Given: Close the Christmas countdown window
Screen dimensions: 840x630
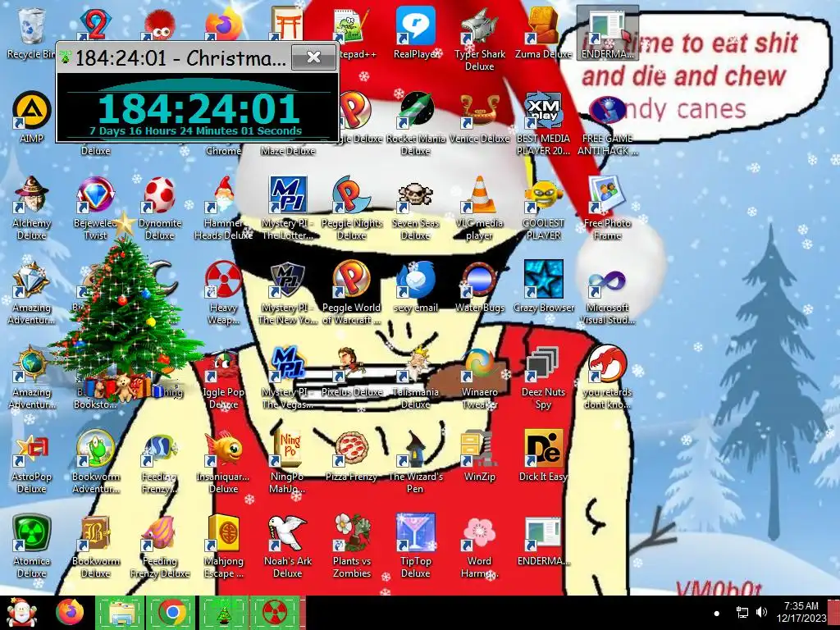Looking at the screenshot, I should pos(314,57).
